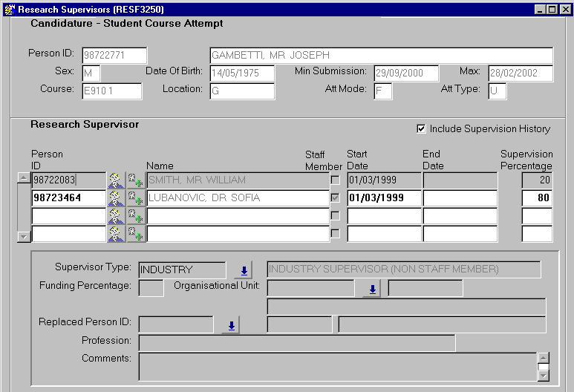Click person lookup icon in fourth supervisor row
Image resolution: width=574 pixels, height=392 pixels.
(x=116, y=234)
